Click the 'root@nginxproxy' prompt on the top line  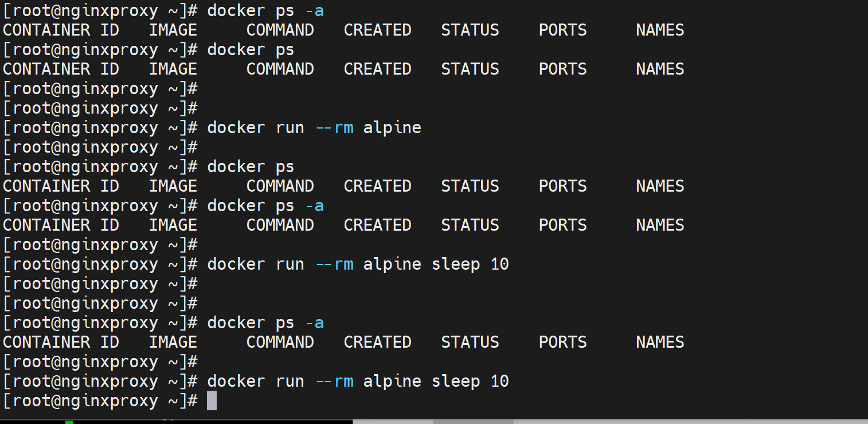[x=86, y=10]
